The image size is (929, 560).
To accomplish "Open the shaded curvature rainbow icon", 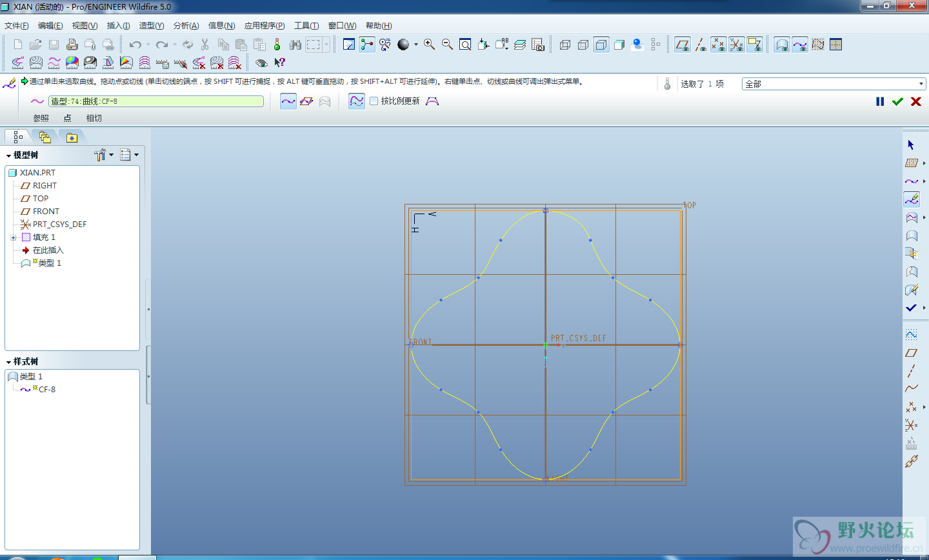I will [72, 63].
